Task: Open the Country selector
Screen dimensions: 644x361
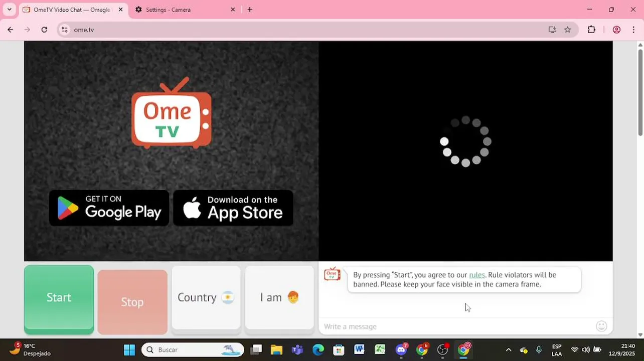Action: tap(206, 298)
